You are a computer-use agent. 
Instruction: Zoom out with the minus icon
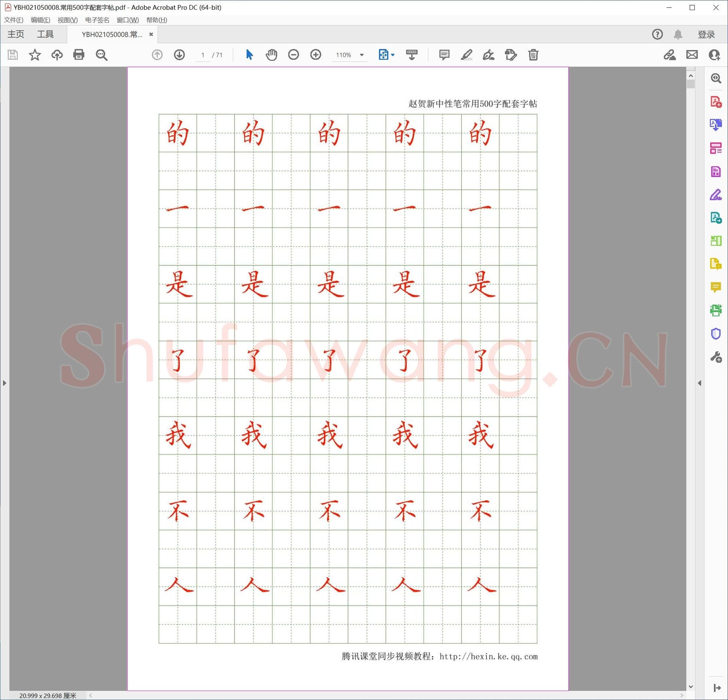click(294, 55)
